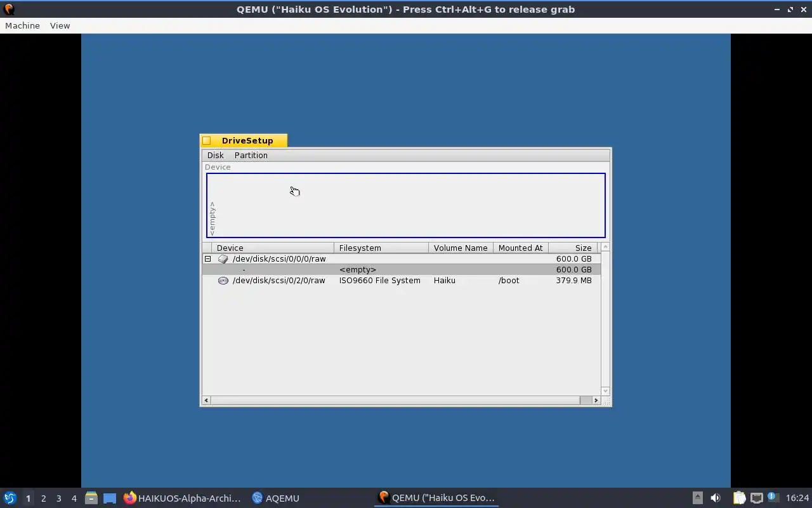Open the volume control tray icon
The image size is (812, 508).
[x=716, y=498]
